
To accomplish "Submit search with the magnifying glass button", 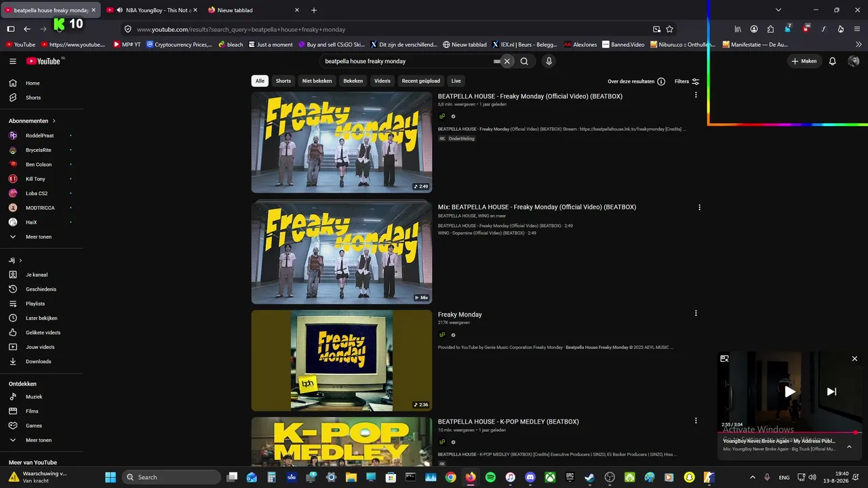I will 524,61.
